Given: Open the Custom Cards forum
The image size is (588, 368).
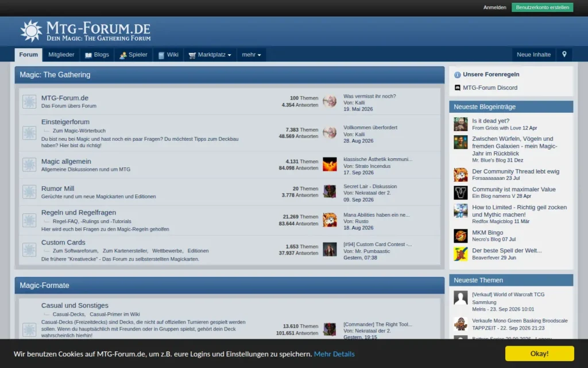Looking at the screenshot, I should point(63,243).
